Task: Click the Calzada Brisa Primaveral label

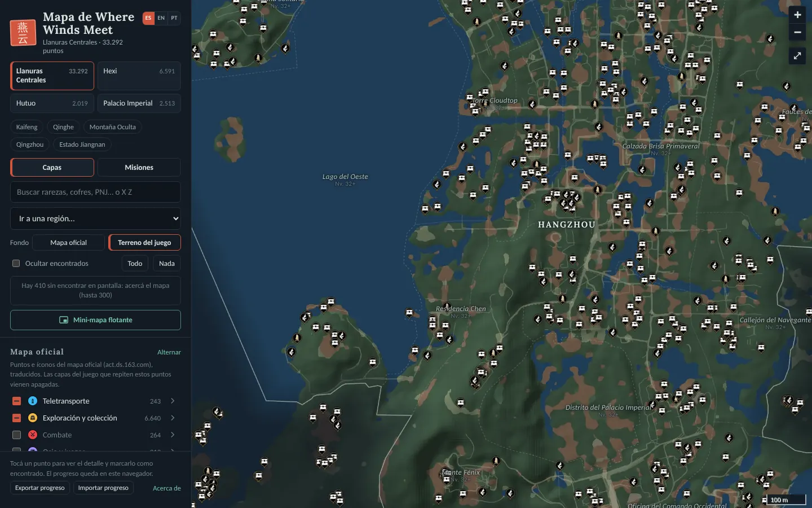Action: 661,146
